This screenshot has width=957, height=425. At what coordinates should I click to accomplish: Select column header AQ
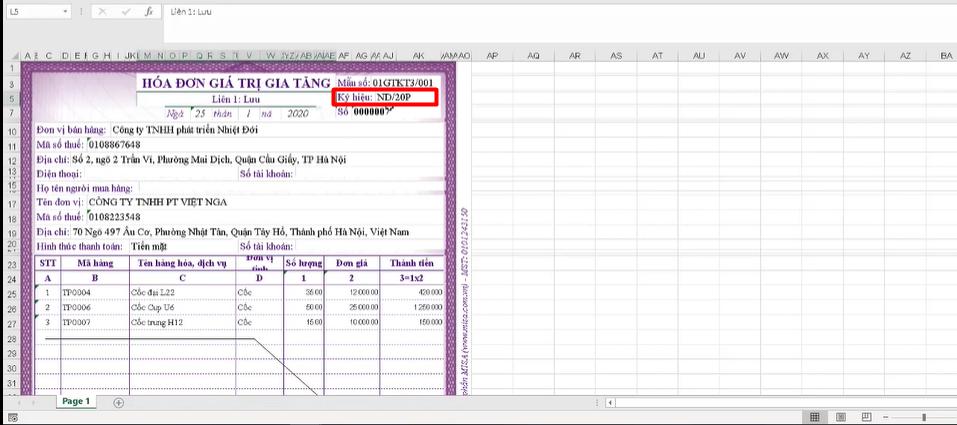[533, 56]
